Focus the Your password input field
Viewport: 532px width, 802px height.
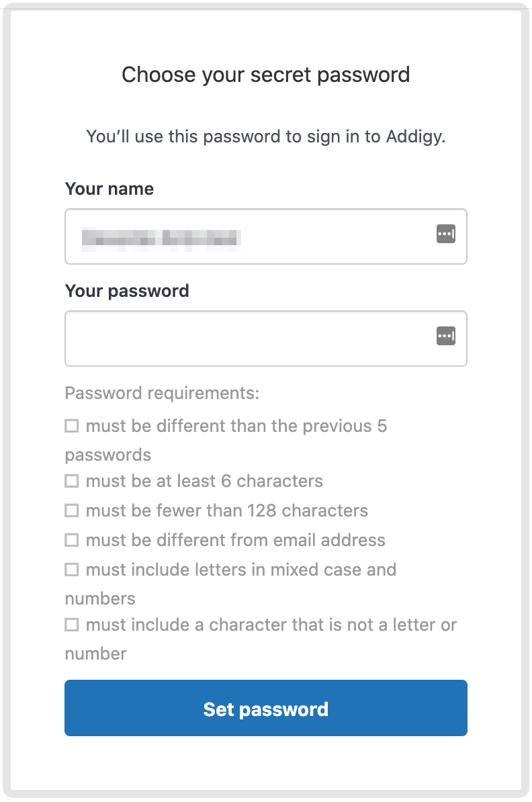pyautogui.click(x=266, y=339)
